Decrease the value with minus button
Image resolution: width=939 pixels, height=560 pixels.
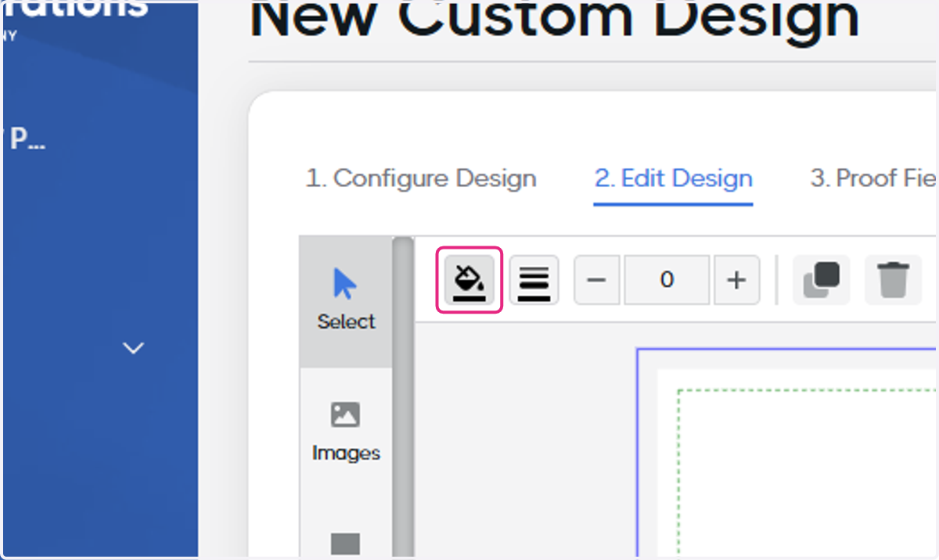[x=598, y=280]
